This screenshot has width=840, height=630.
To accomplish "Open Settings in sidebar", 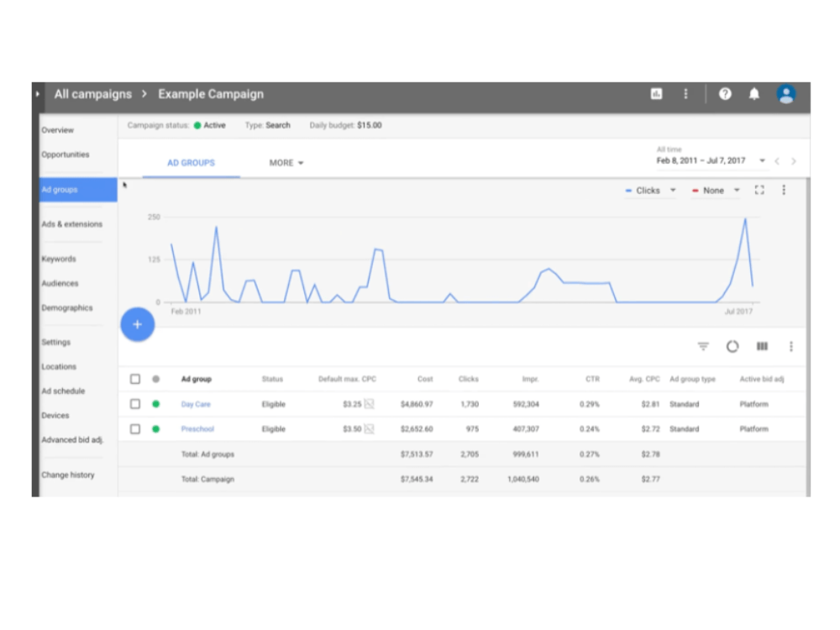I will click(55, 342).
